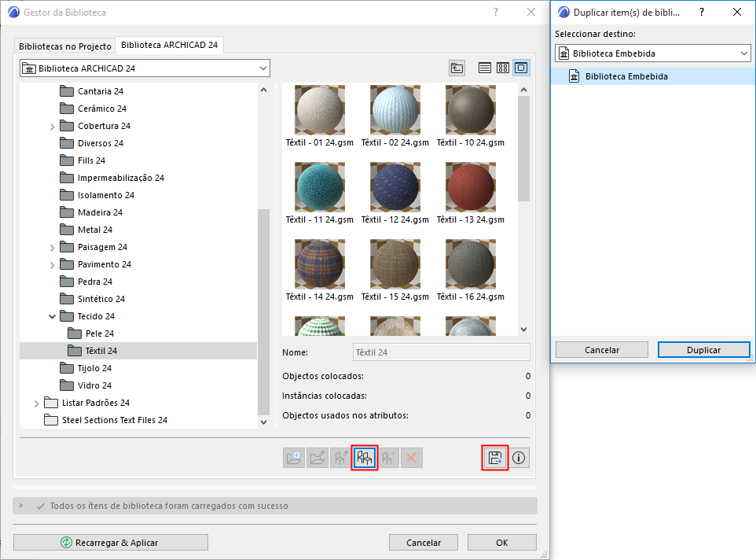Select the Isolamento 24 folder
Screen dimensions: 756x560
[x=105, y=195]
